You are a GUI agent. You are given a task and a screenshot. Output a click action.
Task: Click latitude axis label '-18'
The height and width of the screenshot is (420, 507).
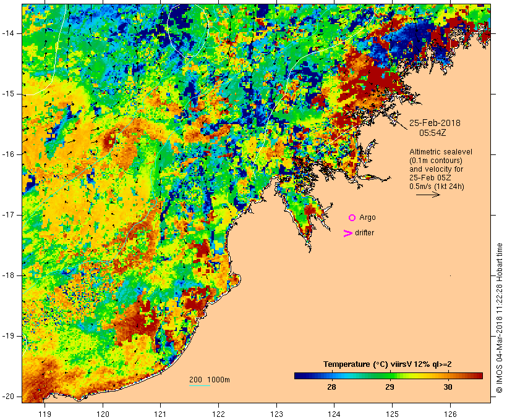pyautogui.click(x=7, y=275)
